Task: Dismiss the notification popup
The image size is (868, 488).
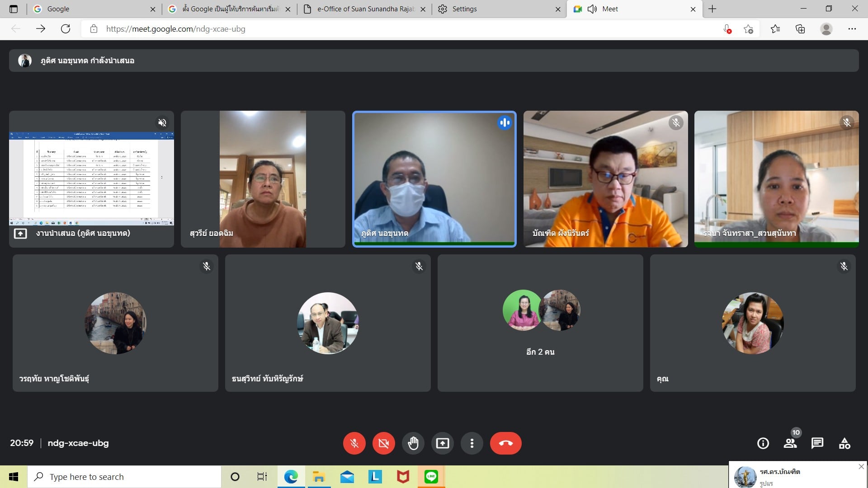Action: pos(861,466)
